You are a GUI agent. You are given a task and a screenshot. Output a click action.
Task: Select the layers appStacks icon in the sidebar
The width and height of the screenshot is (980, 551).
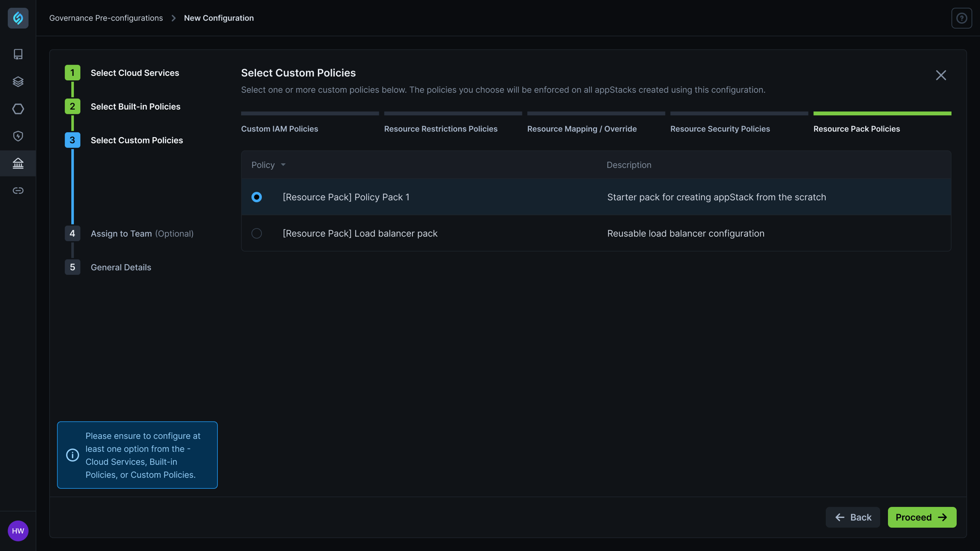[x=18, y=81]
